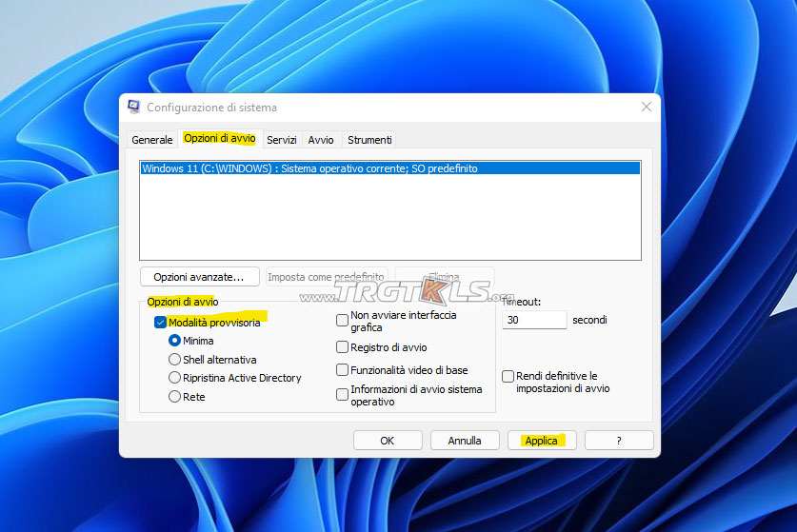Go to the Strumenti tab
The width and height of the screenshot is (797, 532).
(x=369, y=140)
